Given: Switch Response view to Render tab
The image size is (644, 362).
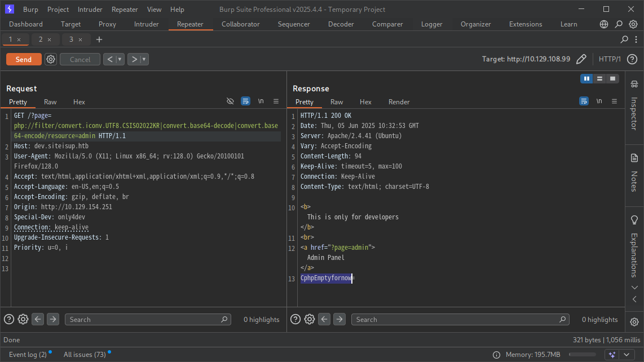Looking at the screenshot, I should (x=399, y=102).
